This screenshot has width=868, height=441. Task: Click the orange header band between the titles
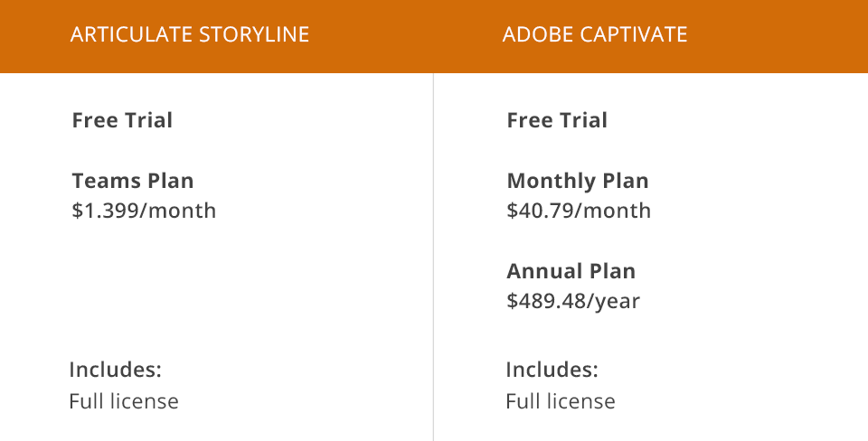click(x=407, y=36)
